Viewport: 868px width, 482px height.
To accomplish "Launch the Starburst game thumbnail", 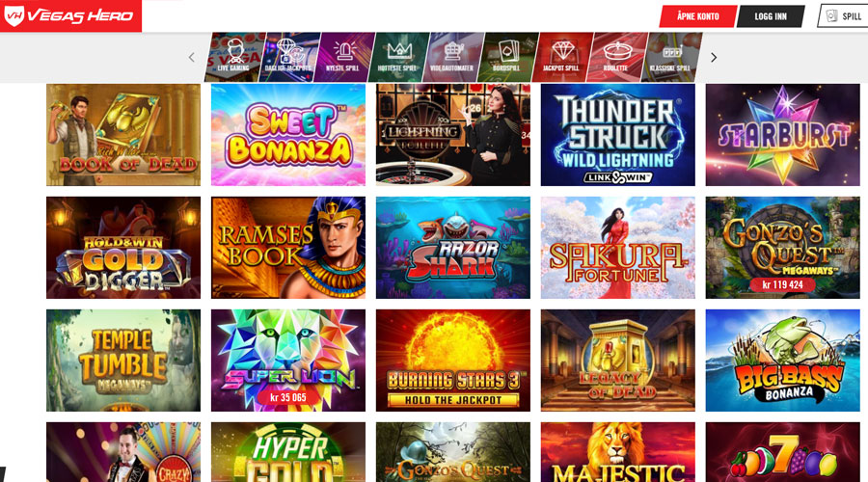I will 783,135.
